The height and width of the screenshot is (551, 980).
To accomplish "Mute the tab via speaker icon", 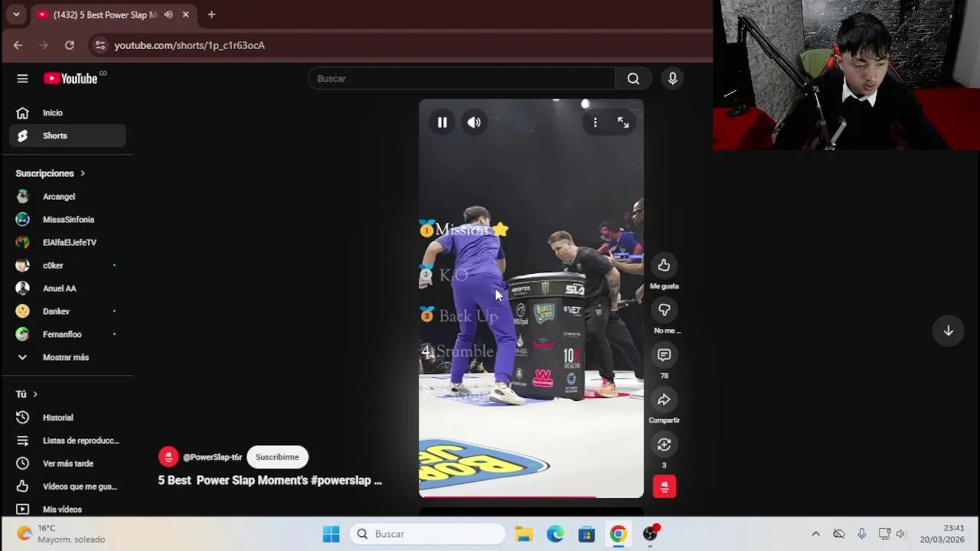I will click(x=168, y=15).
